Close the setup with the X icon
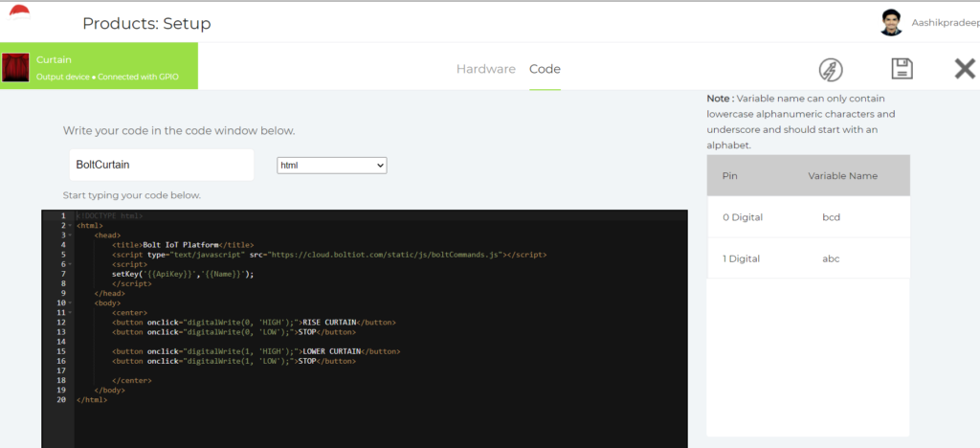 click(964, 69)
